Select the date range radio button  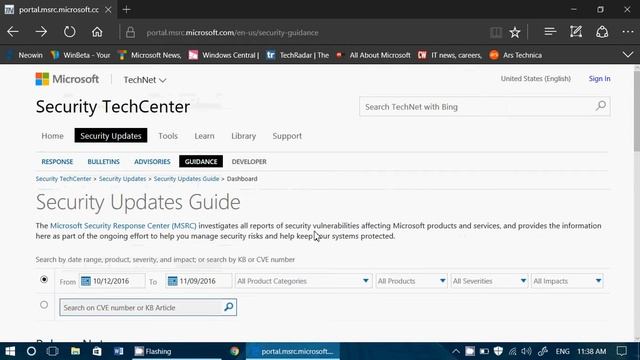(x=44, y=280)
